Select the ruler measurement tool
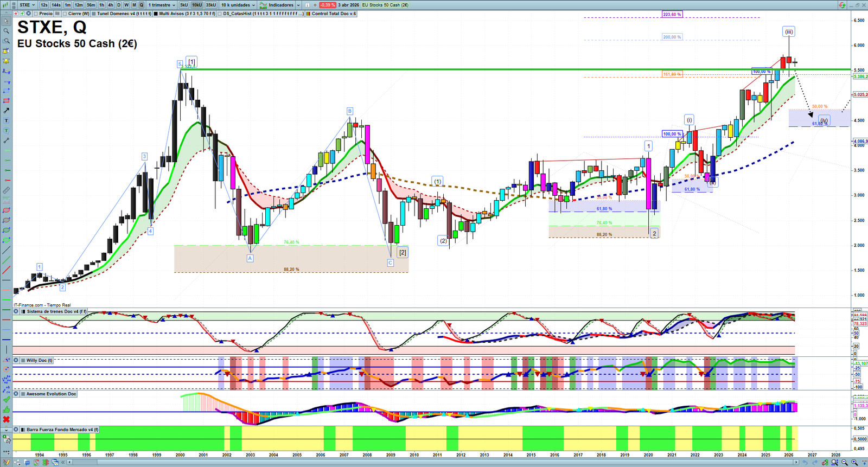Screen dimensions: 868x467 pos(7,190)
